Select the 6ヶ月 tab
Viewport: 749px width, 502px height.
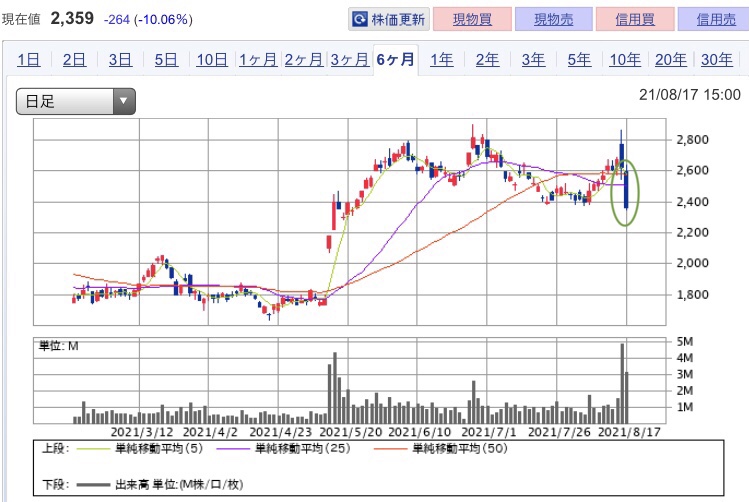pyautogui.click(x=394, y=60)
